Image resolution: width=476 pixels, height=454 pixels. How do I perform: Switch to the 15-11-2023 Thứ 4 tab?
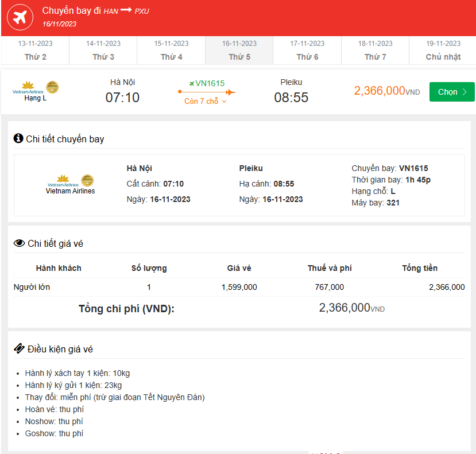click(171, 51)
